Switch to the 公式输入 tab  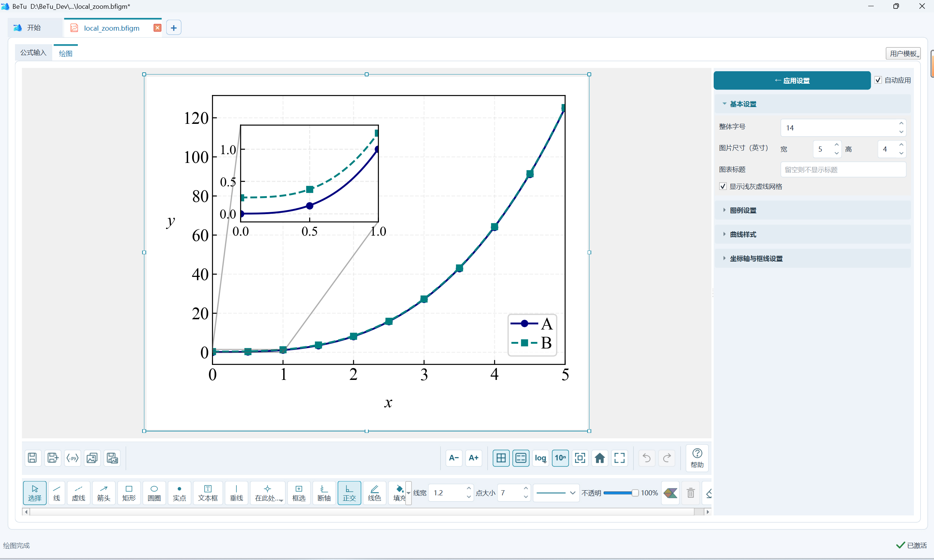click(33, 53)
